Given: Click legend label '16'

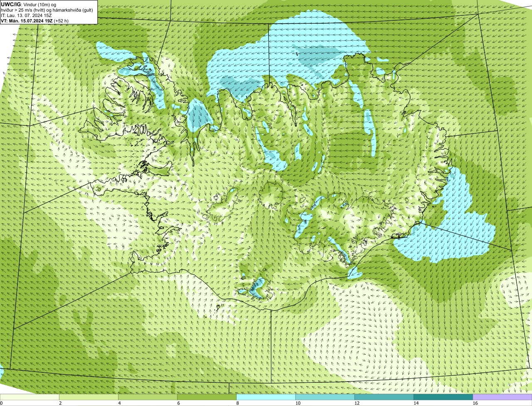Looking at the screenshot, I should 475,403.
